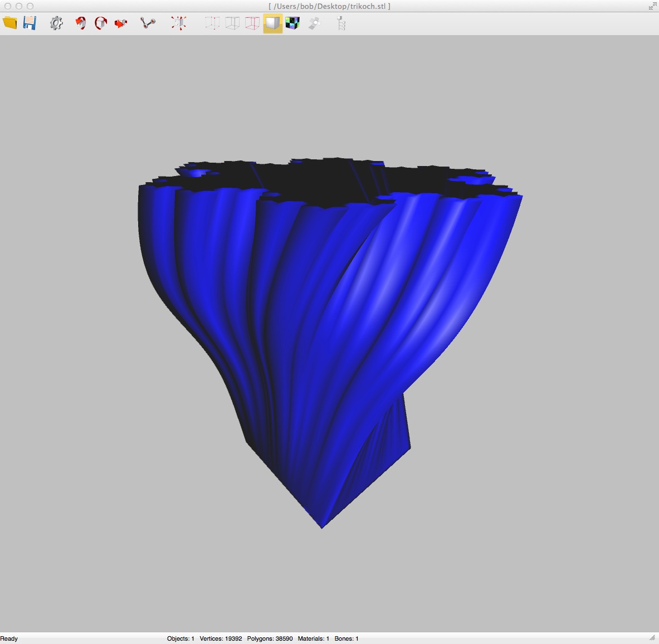Click the red straight-arrow cube icon
Viewport: 659px width, 644px height.
pyautogui.click(x=121, y=23)
